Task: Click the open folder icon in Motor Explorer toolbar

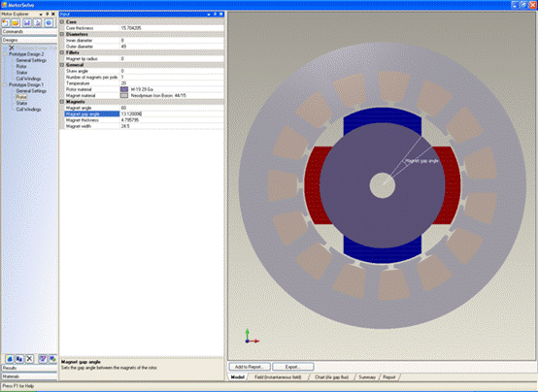Action: (x=16, y=23)
